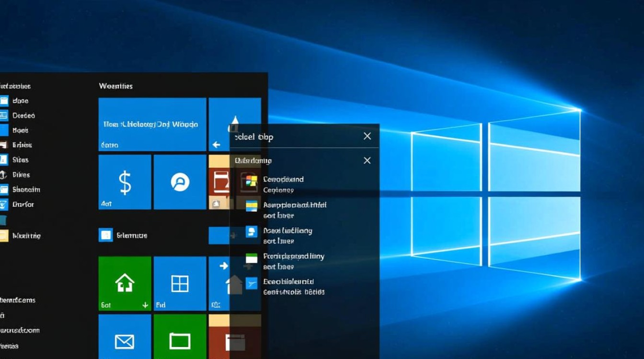The height and width of the screenshot is (359, 644).
Task: Open the Cortana tile with the person icon
Action: 179,182
